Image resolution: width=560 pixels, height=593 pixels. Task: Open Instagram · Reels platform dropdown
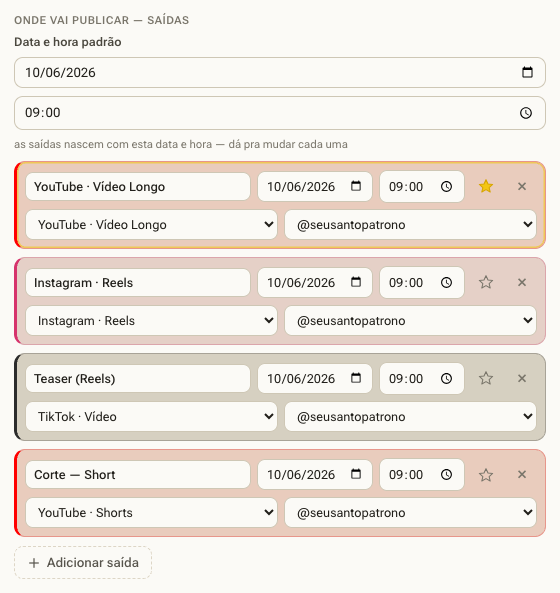[151, 321]
